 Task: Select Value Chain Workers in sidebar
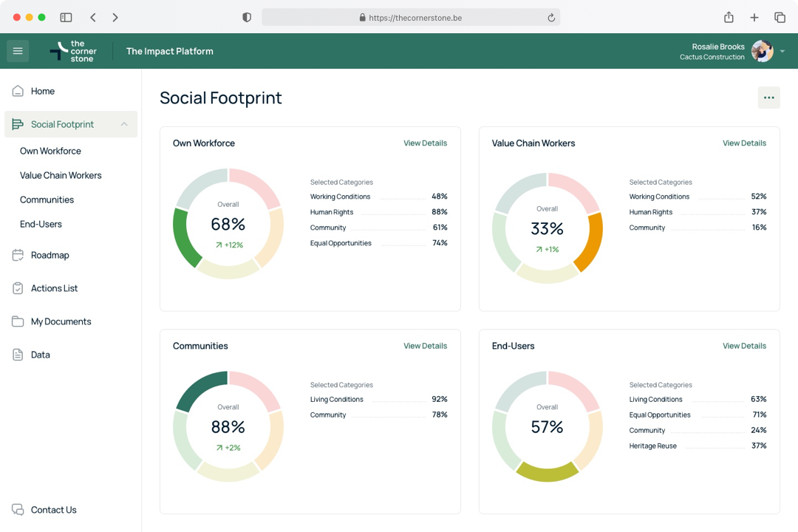61,175
